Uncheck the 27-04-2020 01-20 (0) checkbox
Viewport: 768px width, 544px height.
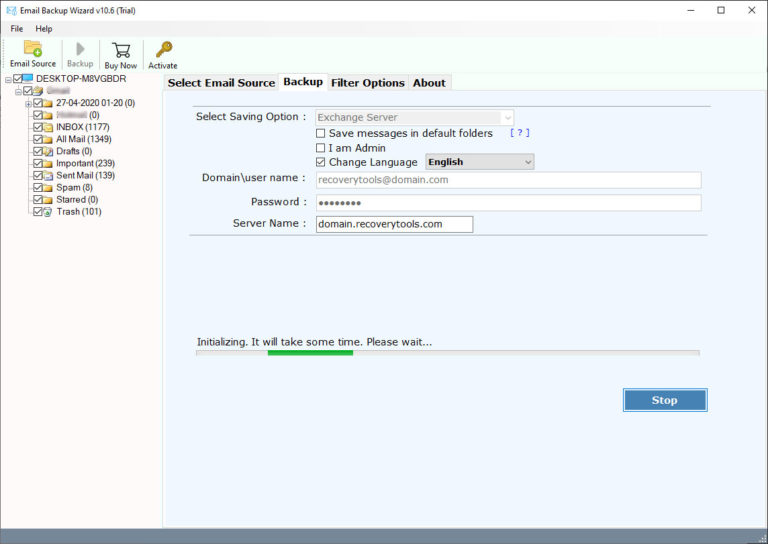click(38, 103)
